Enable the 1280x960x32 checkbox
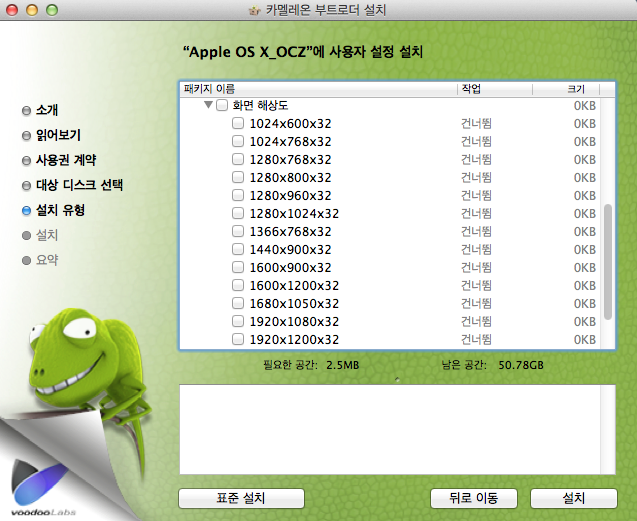The image size is (637, 521). (x=238, y=195)
